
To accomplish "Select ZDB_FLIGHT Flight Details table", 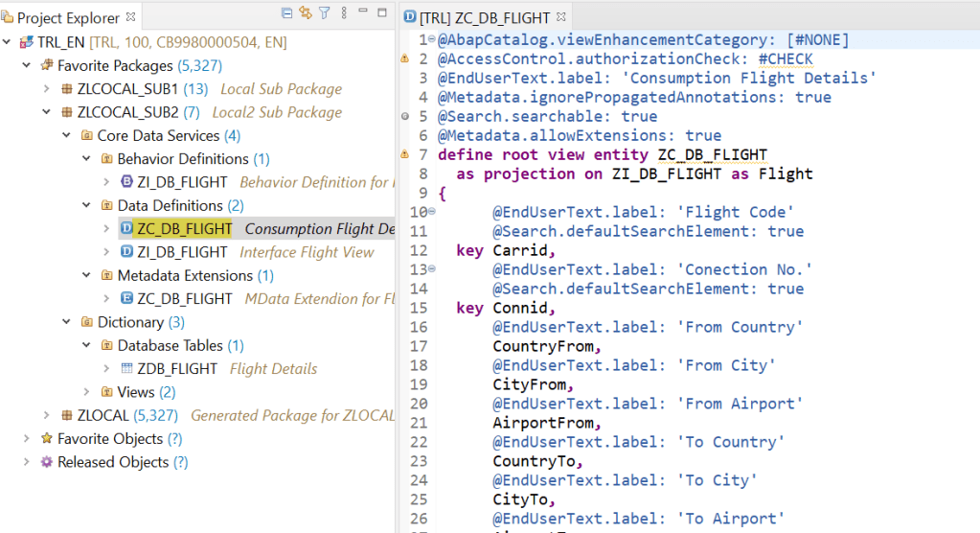I will (x=218, y=368).
